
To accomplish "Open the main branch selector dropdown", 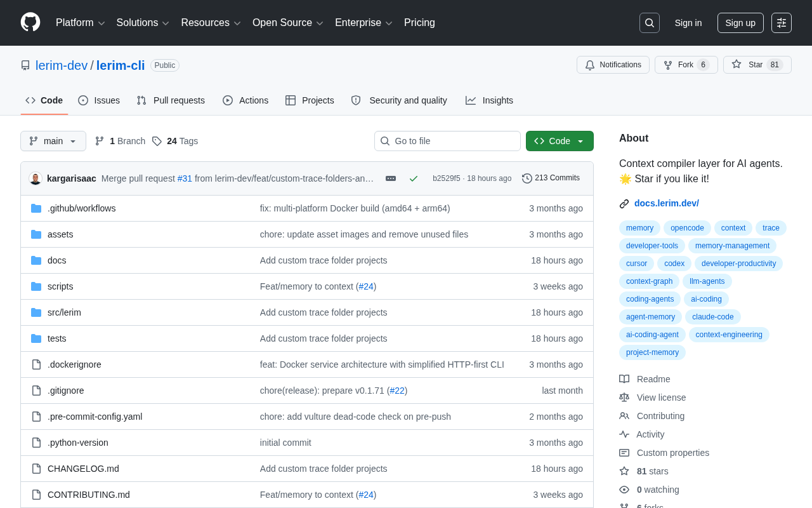I will point(53,141).
